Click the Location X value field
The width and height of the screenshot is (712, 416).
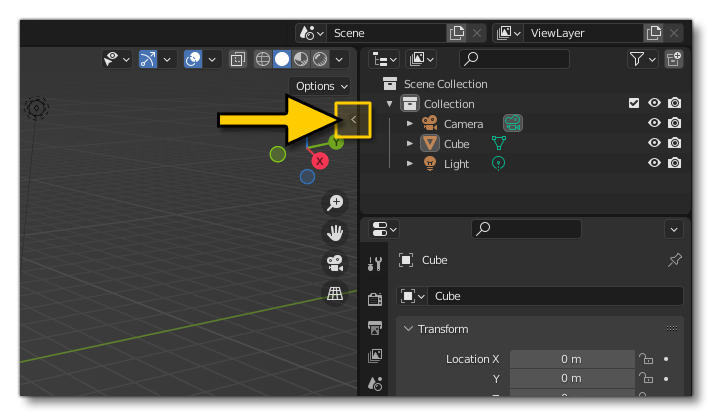[x=570, y=359]
